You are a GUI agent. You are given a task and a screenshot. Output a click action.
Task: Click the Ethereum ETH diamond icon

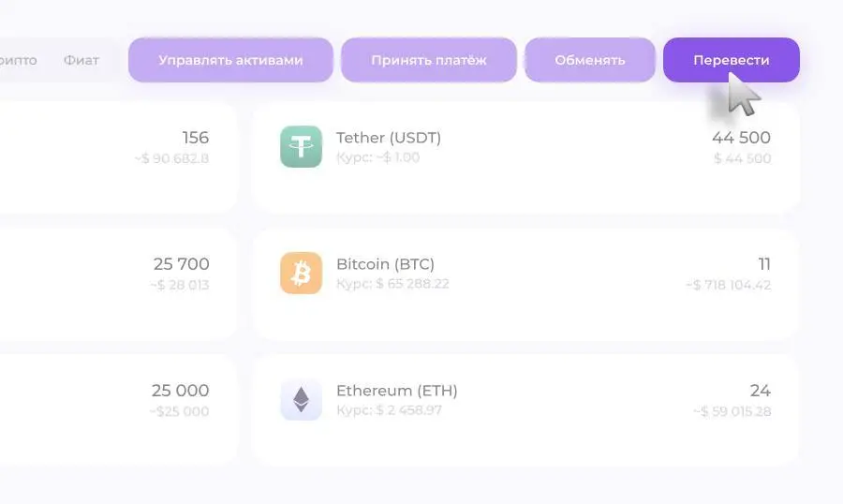[x=301, y=400]
